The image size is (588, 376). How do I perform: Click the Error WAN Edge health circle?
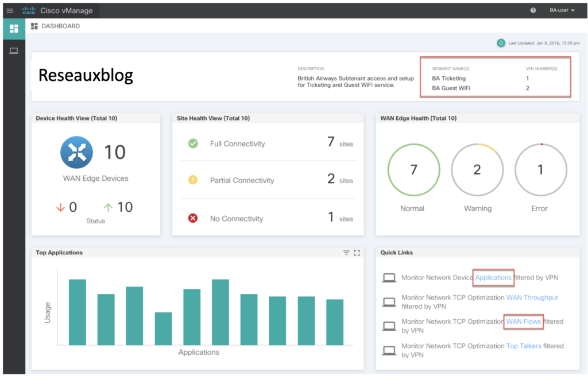pyautogui.click(x=539, y=170)
